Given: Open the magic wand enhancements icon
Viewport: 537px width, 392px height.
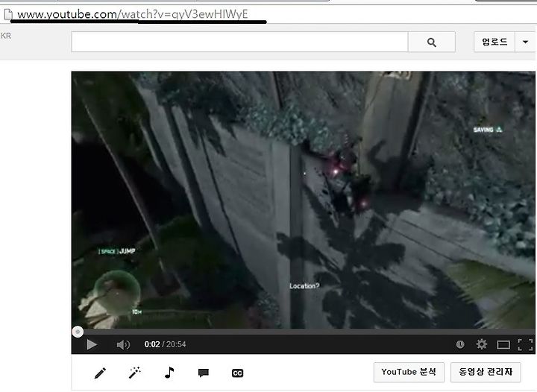Looking at the screenshot, I should 134,373.
